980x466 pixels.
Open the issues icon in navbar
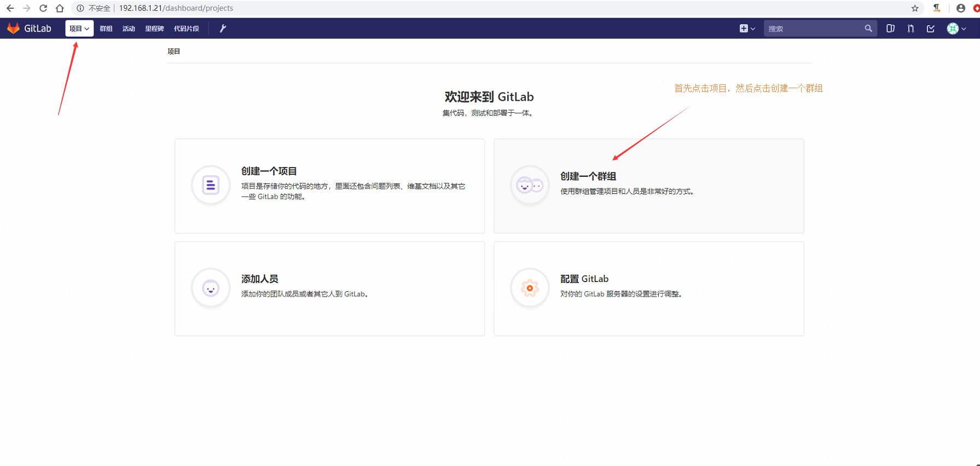coord(891,28)
